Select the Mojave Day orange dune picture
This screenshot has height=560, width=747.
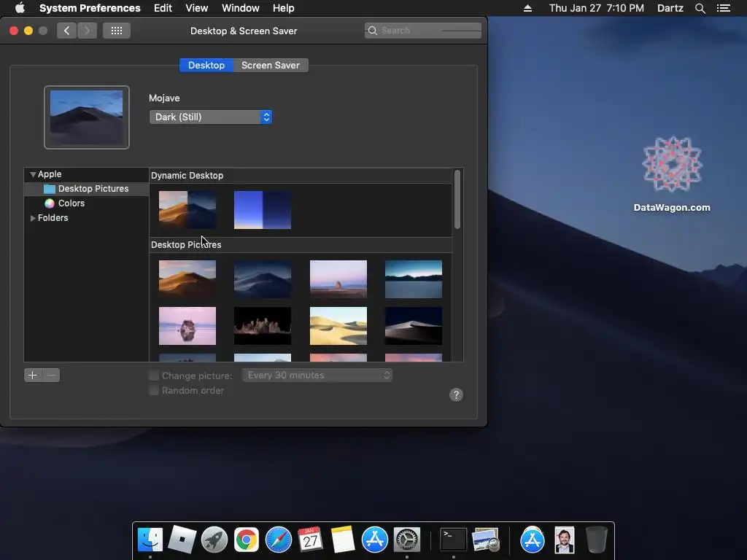tap(187, 279)
